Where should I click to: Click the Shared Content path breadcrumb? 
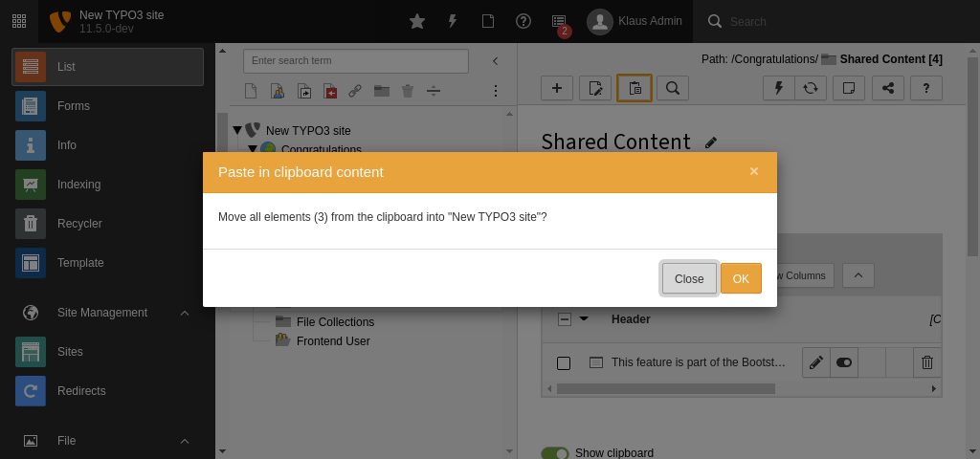(891, 59)
